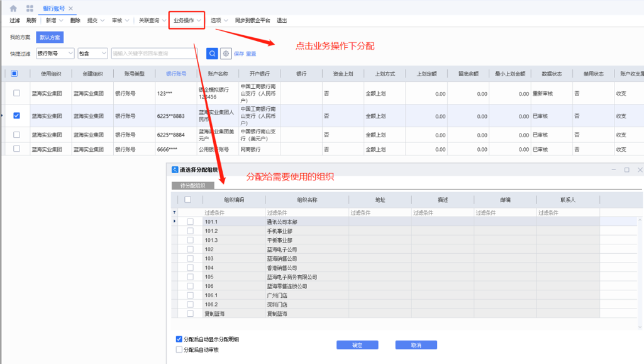Open filter settings gear icon
The width and height of the screenshot is (644, 364).
[226, 54]
